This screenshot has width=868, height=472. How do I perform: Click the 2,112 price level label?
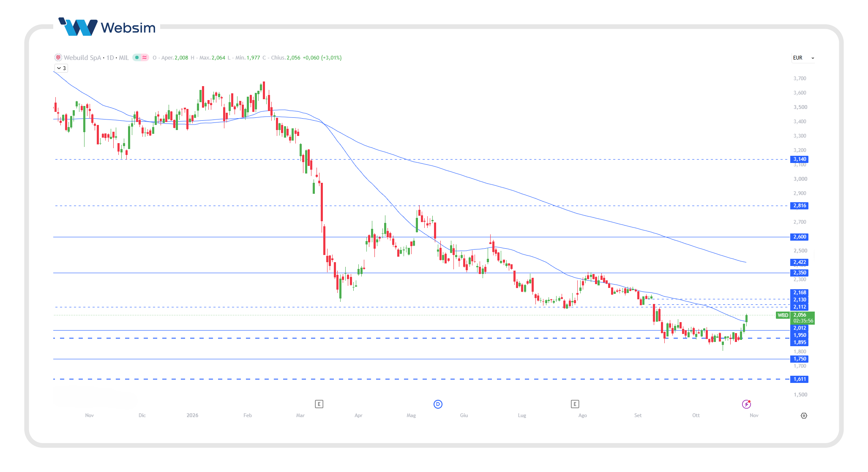click(799, 307)
